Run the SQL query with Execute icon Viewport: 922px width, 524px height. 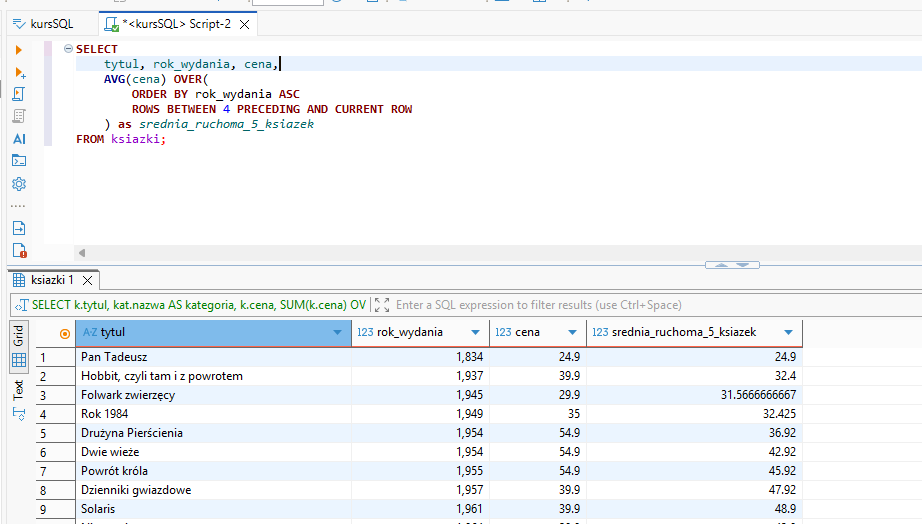click(x=18, y=50)
